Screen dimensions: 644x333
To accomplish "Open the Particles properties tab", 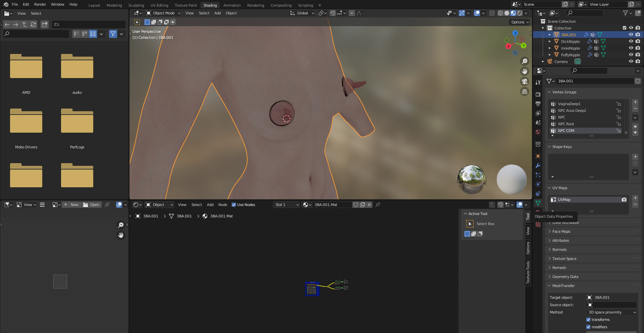I will 538,175.
